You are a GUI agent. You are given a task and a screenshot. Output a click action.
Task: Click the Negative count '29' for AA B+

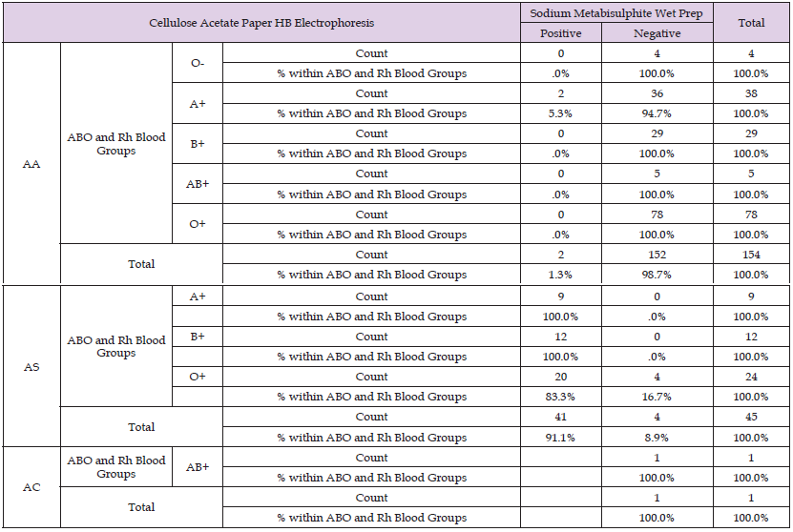[x=657, y=133]
